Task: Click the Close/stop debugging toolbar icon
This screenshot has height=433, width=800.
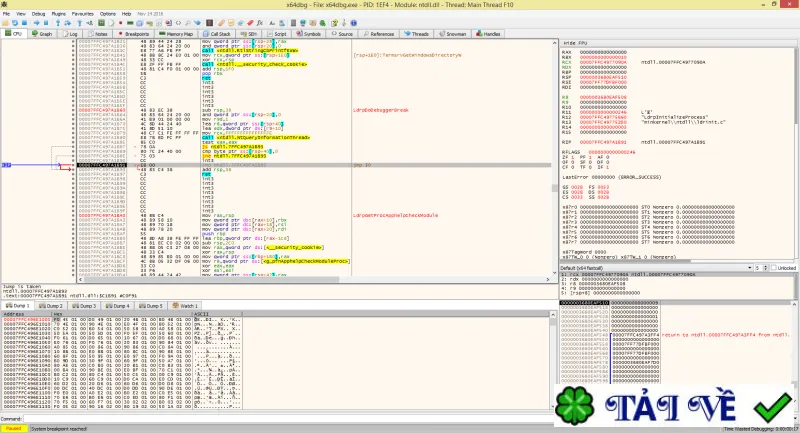Action: 24,23
